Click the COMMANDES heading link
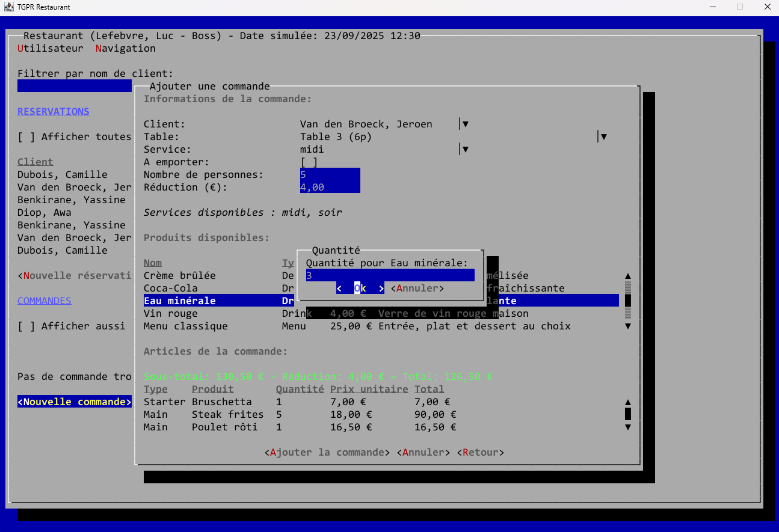 click(45, 301)
